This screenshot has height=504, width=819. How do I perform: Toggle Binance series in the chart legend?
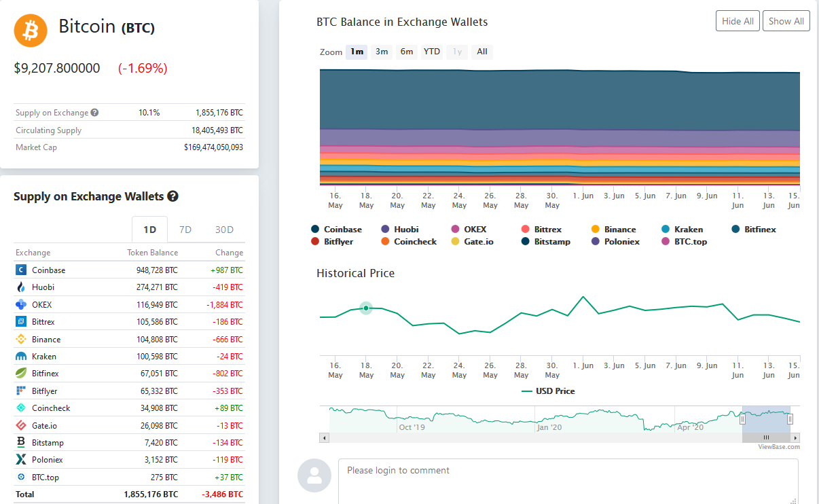[x=613, y=230]
